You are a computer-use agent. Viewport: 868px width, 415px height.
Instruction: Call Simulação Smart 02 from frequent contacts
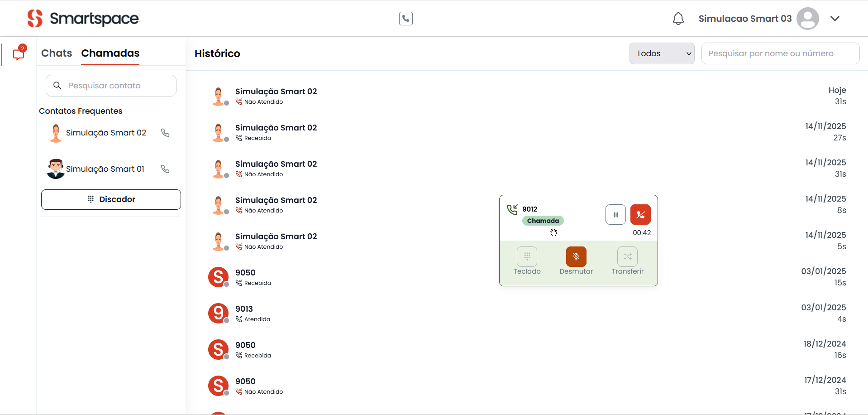(x=165, y=133)
